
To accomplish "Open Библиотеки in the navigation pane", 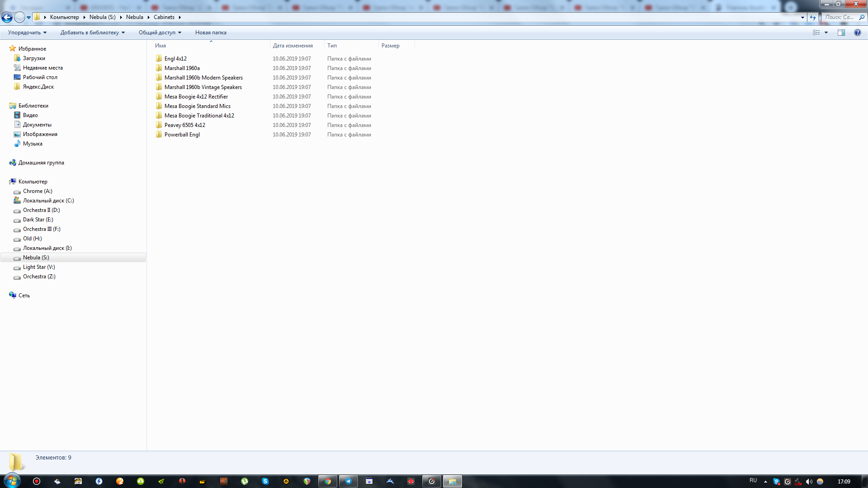I will point(33,106).
